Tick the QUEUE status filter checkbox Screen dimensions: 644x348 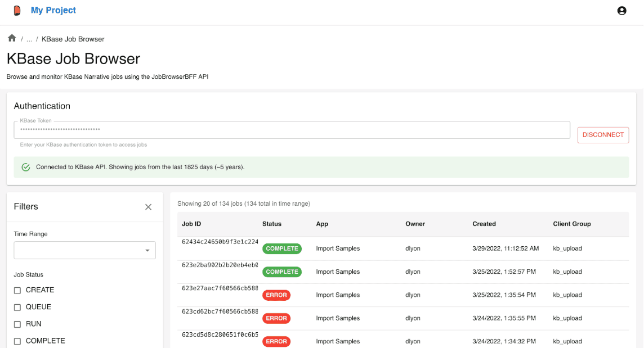(x=17, y=307)
